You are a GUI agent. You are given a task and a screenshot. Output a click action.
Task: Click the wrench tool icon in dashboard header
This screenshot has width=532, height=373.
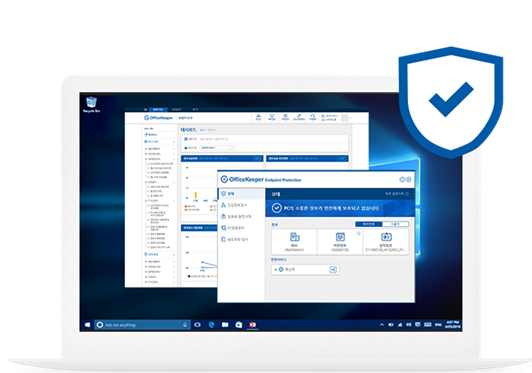tap(299, 117)
